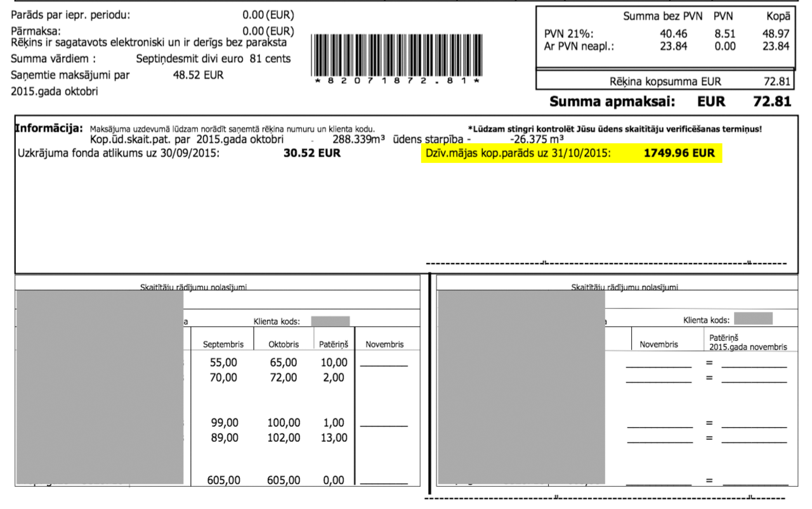
Task: Select 605,00 in the Septembris column
Action: pos(224,481)
